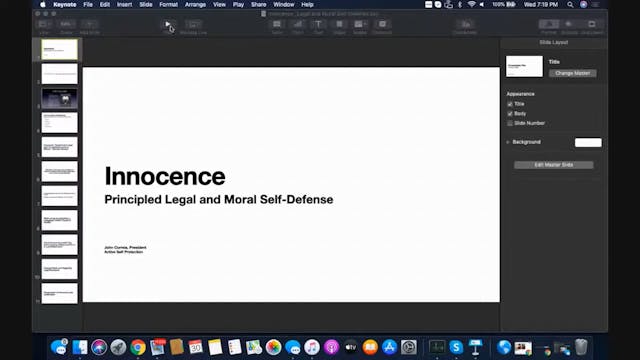Launch Siri from the dock
Image resolution: width=640 pixels, height=360 pixels.
tap(99, 347)
